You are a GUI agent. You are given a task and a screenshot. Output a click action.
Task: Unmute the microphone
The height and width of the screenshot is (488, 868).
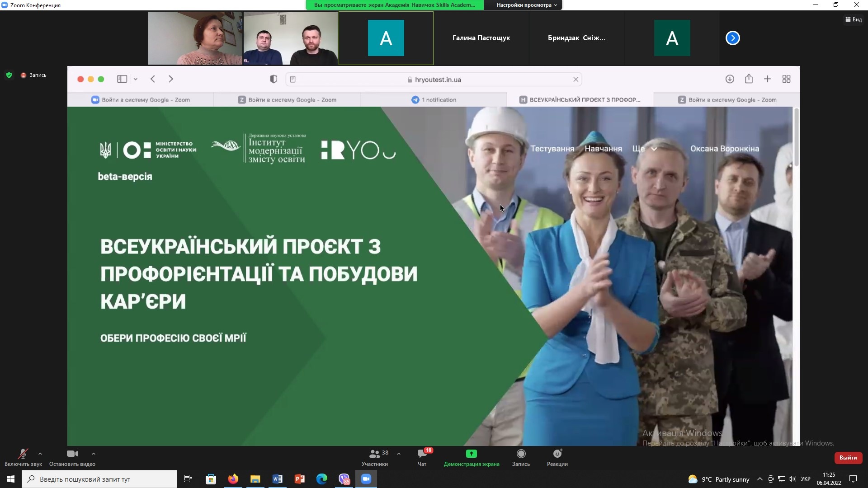(x=23, y=454)
